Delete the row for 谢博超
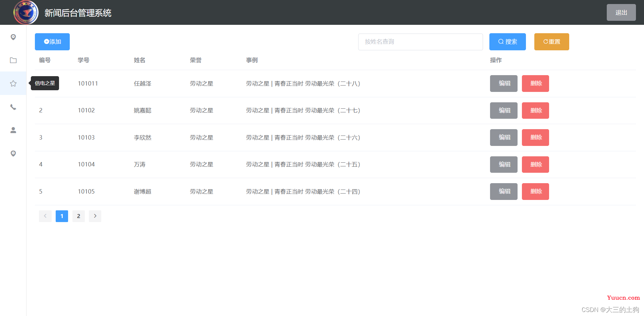 (x=535, y=192)
